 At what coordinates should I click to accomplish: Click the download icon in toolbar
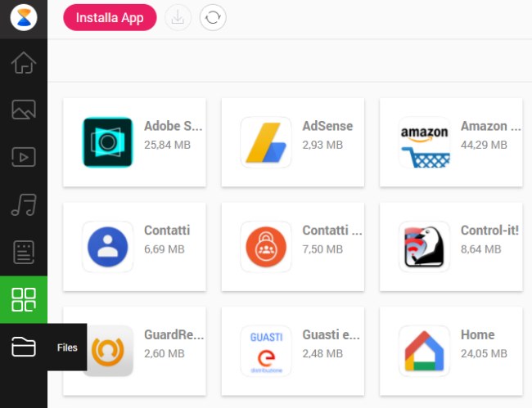[x=178, y=18]
